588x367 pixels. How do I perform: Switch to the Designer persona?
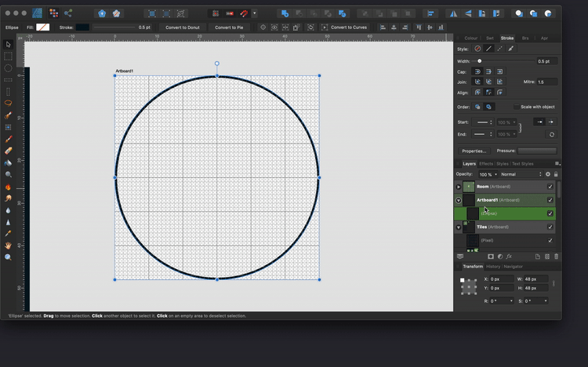(37, 13)
